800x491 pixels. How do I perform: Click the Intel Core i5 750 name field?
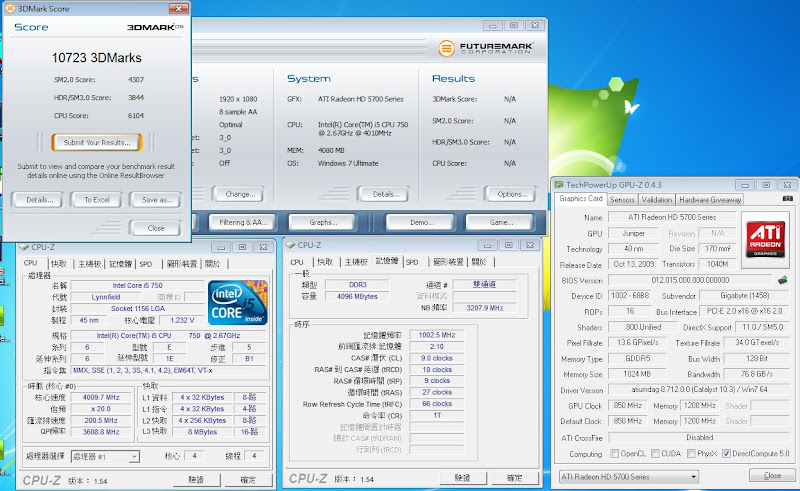pos(138,285)
